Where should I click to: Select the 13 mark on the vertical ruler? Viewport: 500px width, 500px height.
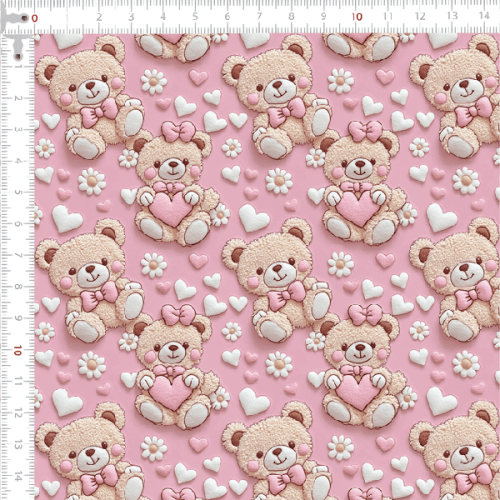pos(18,444)
